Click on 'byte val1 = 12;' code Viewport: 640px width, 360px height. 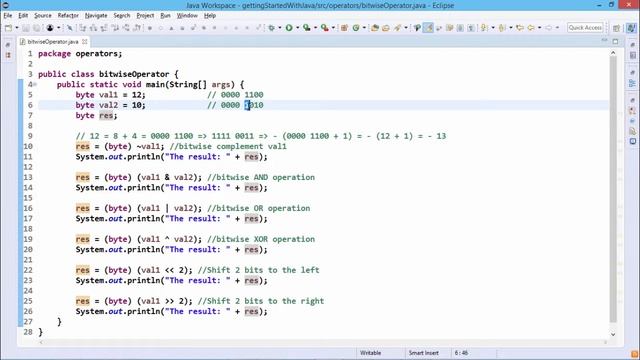pyautogui.click(x=110, y=95)
